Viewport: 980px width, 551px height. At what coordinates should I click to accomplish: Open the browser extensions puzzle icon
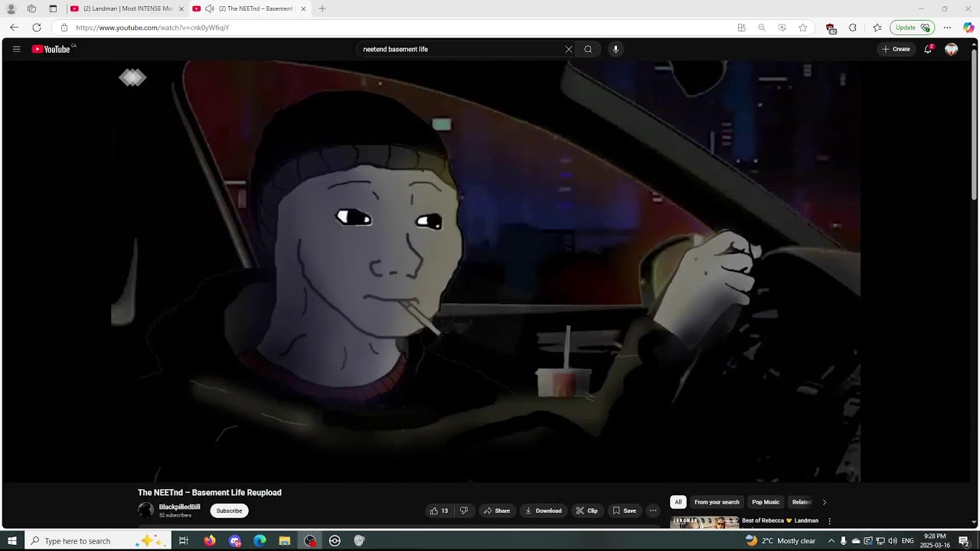click(x=853, y=28)
